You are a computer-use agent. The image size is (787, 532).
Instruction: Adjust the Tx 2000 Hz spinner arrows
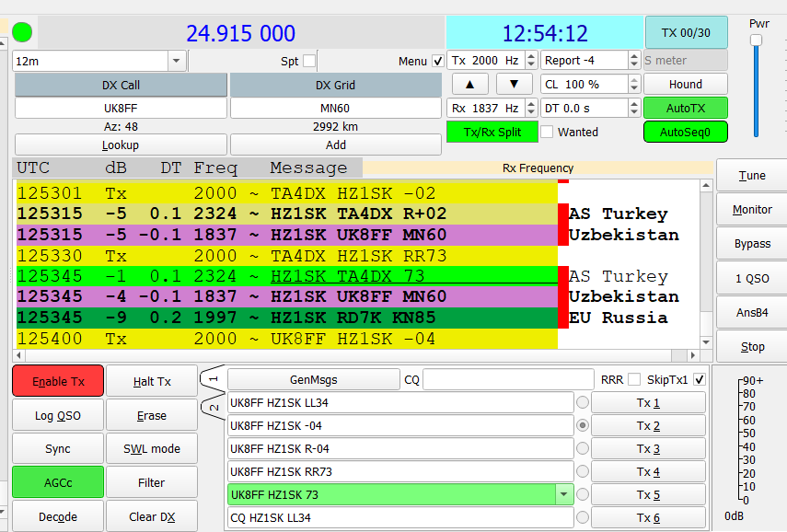pos(531,60)
